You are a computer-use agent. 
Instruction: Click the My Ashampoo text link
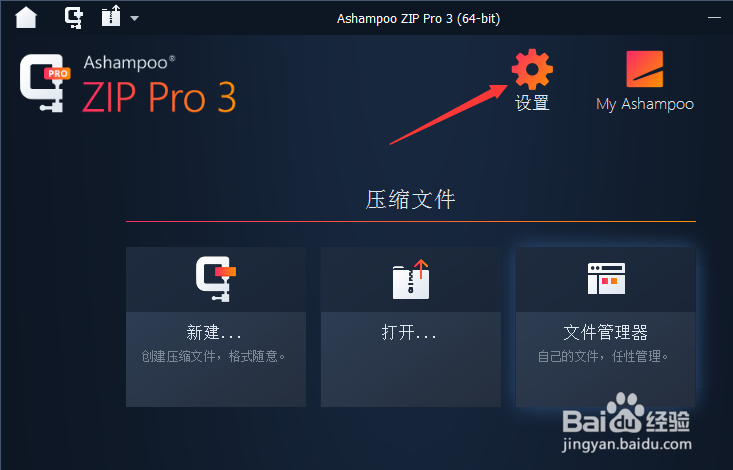[645, 104]
